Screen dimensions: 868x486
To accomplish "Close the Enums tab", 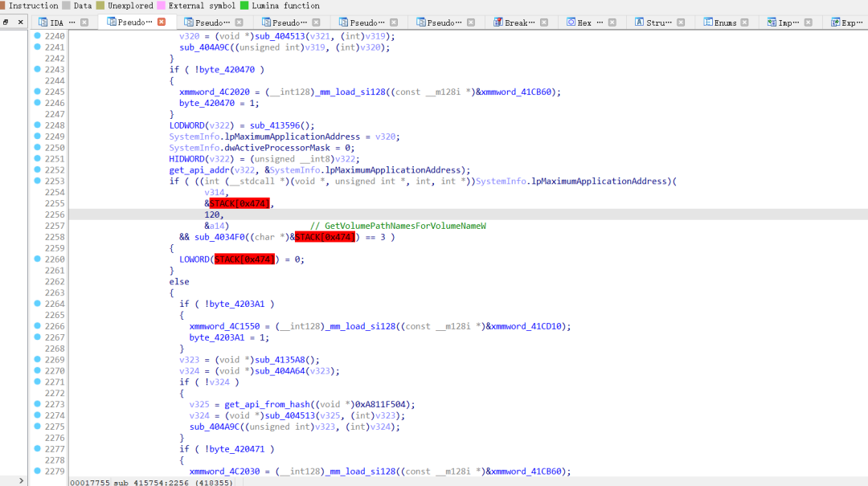I will tap(744, 22).
